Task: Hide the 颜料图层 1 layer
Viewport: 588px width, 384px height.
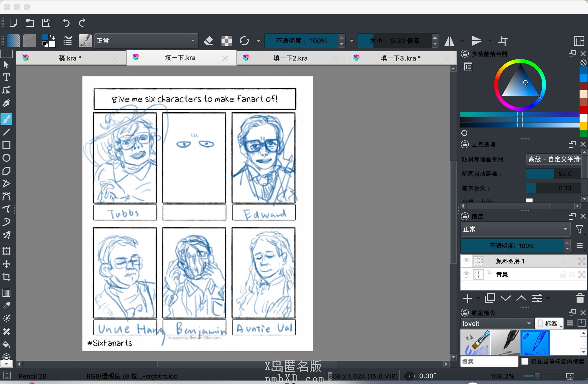Action: tap(466, 261)
